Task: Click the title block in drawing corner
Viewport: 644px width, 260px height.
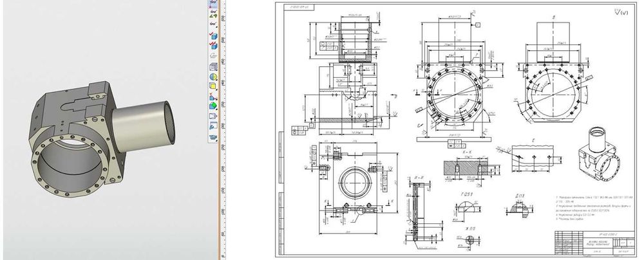Action: point(594,243)
